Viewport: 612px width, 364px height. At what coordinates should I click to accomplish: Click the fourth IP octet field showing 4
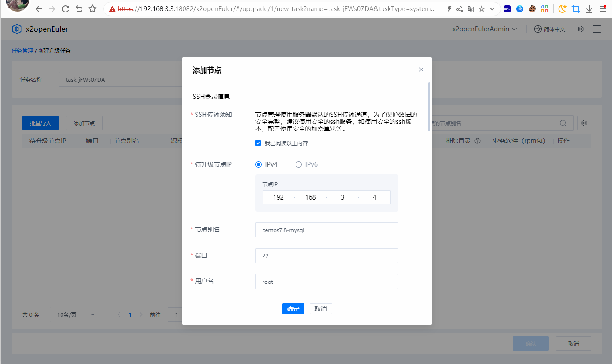pyautogui.click(x=374, y=197)
